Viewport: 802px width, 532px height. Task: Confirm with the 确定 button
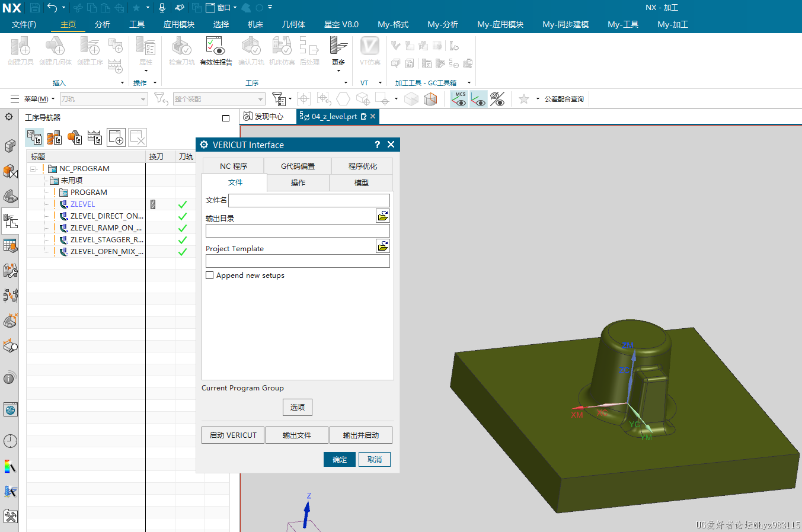pos(340,460)
